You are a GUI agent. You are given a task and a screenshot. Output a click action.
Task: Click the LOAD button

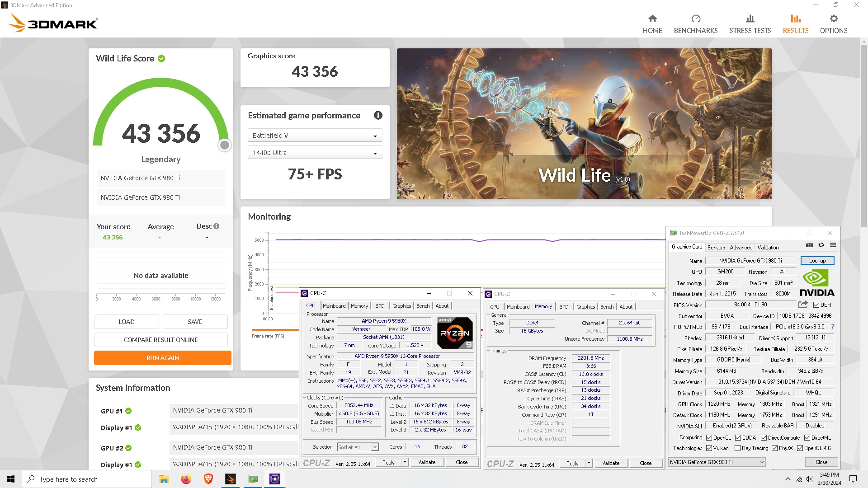(x=127, y=322)
